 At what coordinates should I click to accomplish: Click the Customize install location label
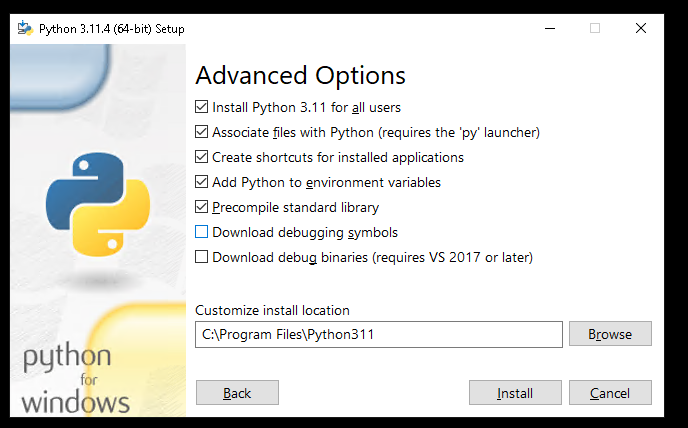(x=272, y=310)
